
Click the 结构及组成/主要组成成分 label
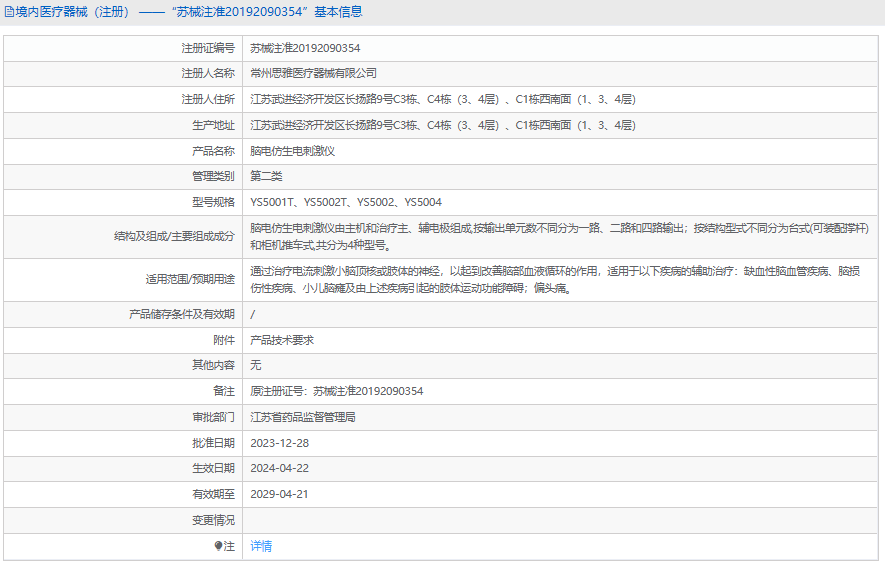(x=174, y=237)
